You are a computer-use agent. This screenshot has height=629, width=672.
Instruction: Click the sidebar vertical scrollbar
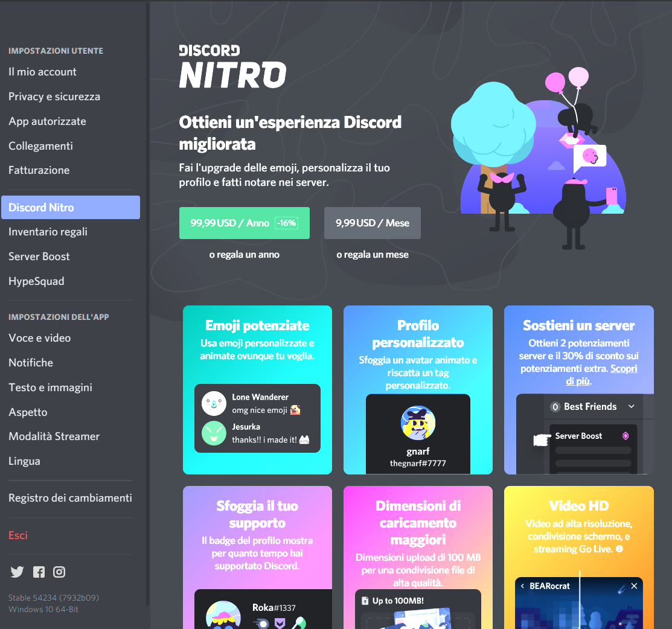(x=147, y=302)
